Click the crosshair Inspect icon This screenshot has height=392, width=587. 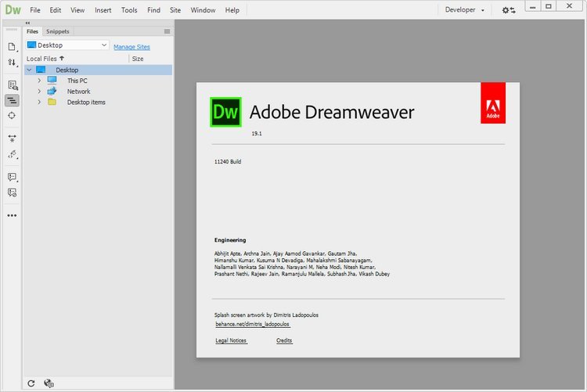(12, 115)
